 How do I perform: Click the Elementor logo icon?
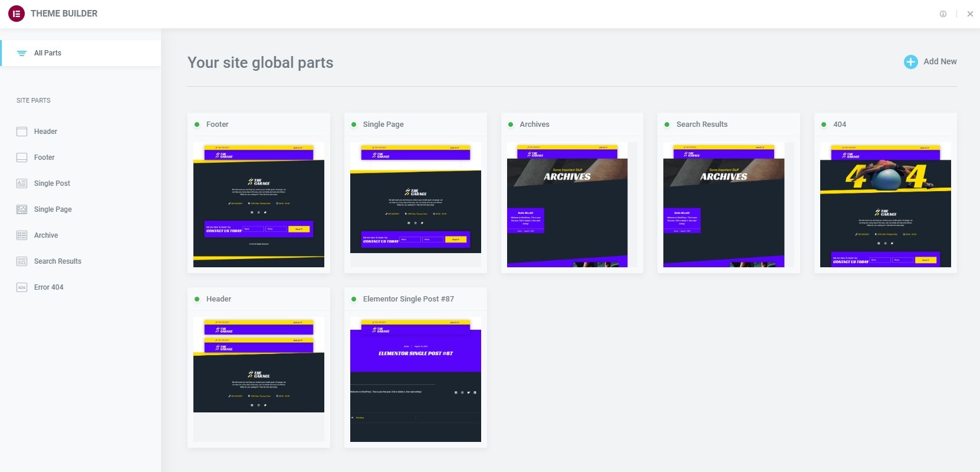click(17, 14)
